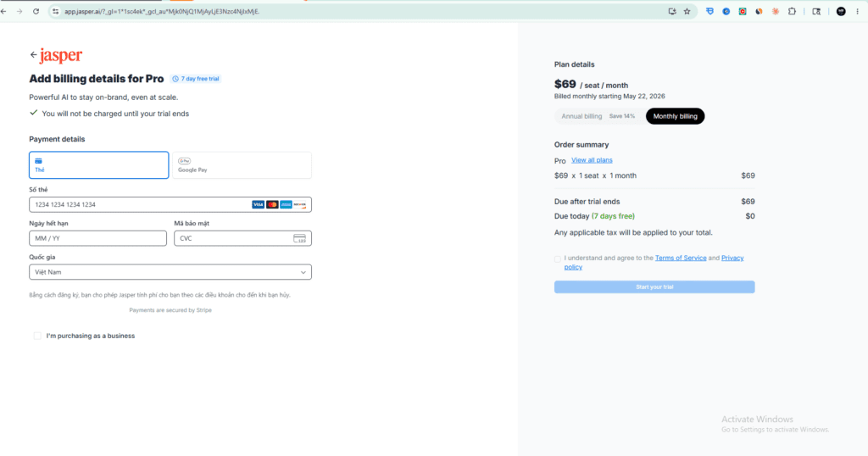
Task: Click the Start your trial button
Action: [654, 286]
